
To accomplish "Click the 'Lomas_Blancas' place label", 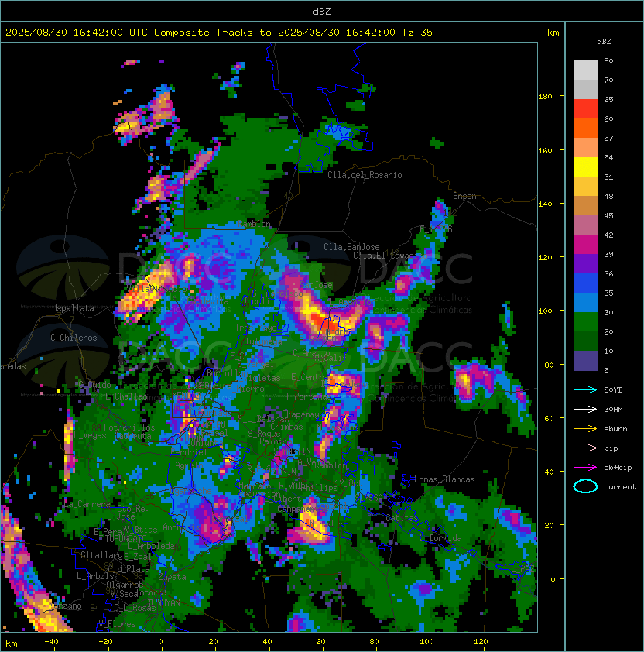I will (x=444, y=479).
